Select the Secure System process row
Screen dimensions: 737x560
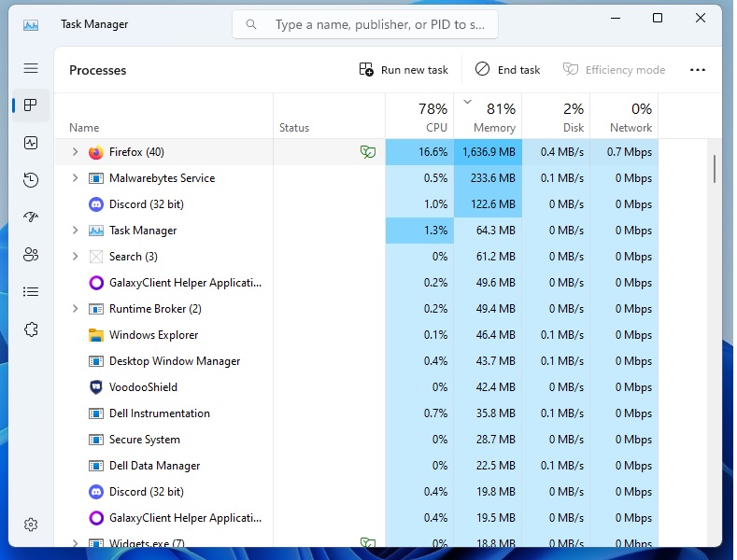(356, 440)
